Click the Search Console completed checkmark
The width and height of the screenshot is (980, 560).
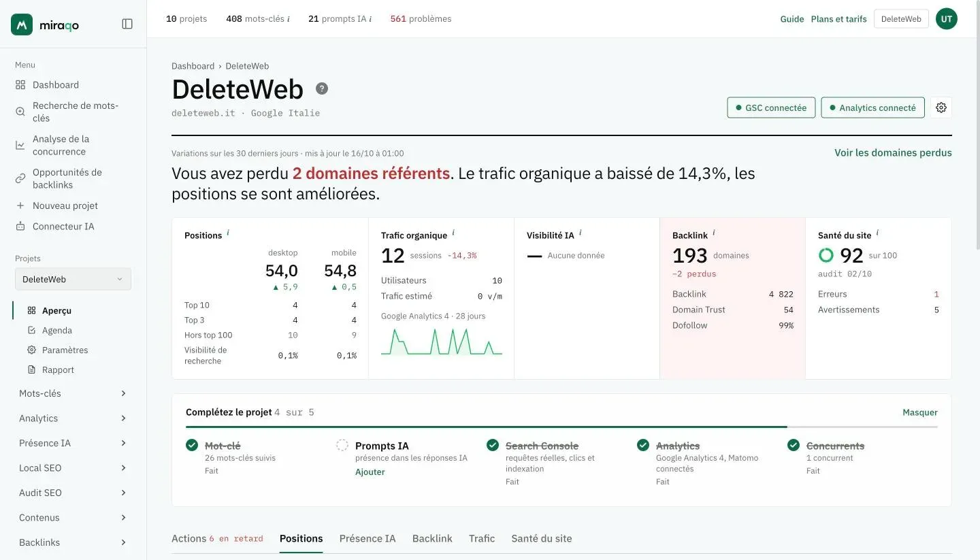pos(493,445)
